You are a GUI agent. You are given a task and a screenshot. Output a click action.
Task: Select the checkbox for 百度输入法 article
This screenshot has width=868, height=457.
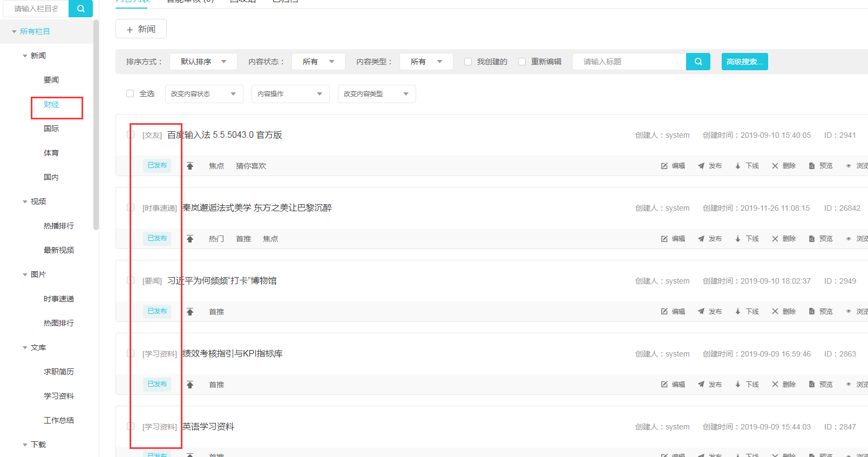point(131,135)
